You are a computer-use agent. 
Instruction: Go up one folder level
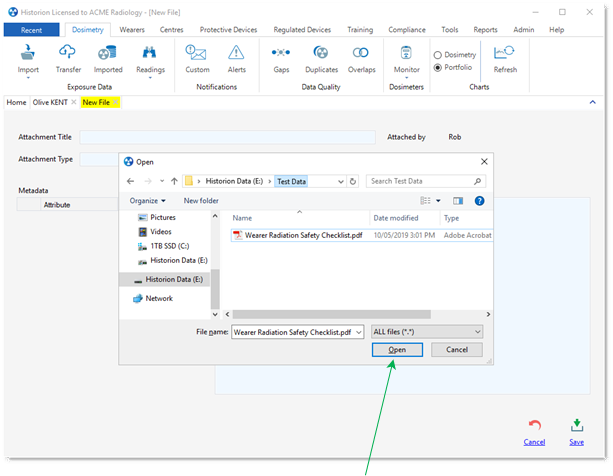(x=174, y=181)
